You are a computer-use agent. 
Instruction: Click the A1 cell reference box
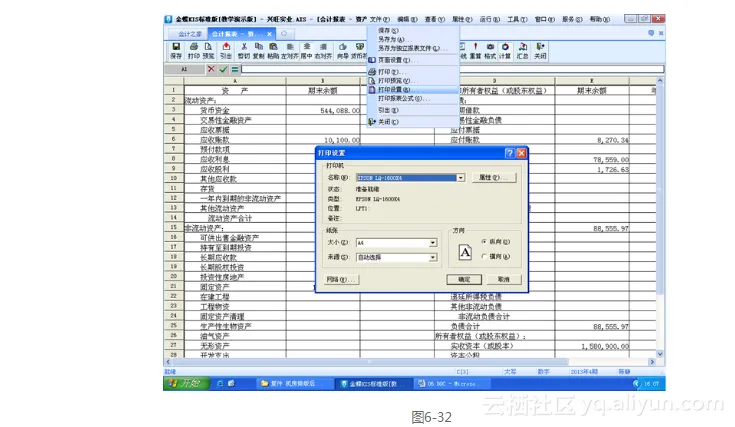(184, 69)
